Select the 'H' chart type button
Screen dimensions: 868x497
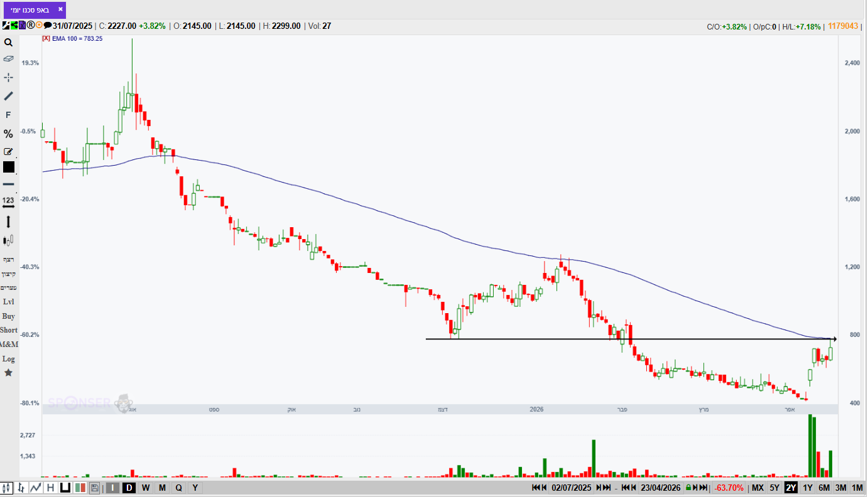click(x=50, y=488)
